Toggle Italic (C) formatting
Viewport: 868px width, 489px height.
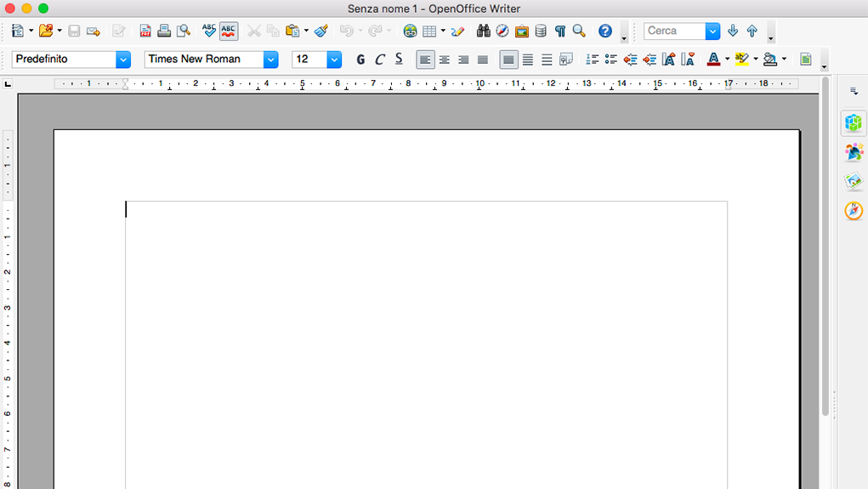point(380,60)
